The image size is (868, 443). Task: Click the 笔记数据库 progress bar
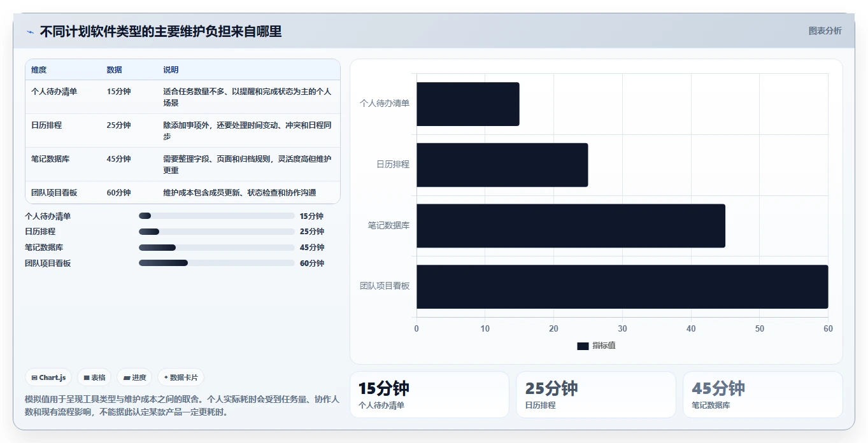pyautogui.click(x=217, y=248)
